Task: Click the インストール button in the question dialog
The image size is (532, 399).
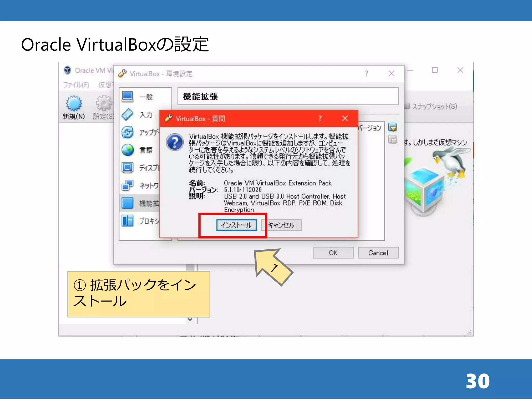Action: [x=236, y=225]
